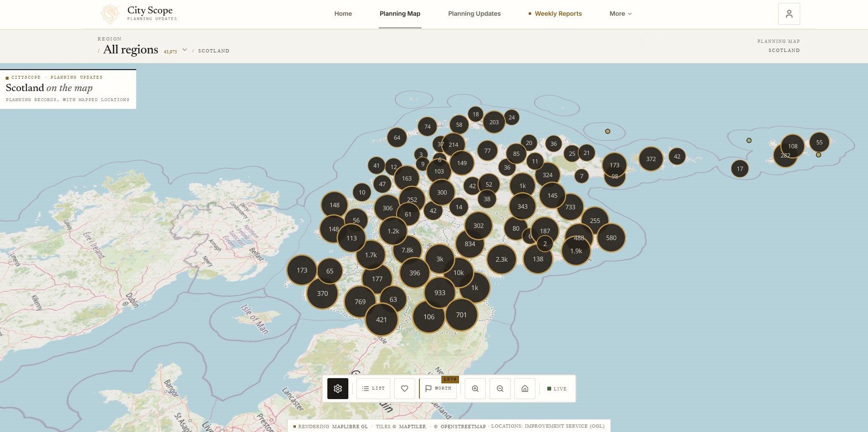
Task: Toggle the Worth flag filter
Action: (438, 389)
